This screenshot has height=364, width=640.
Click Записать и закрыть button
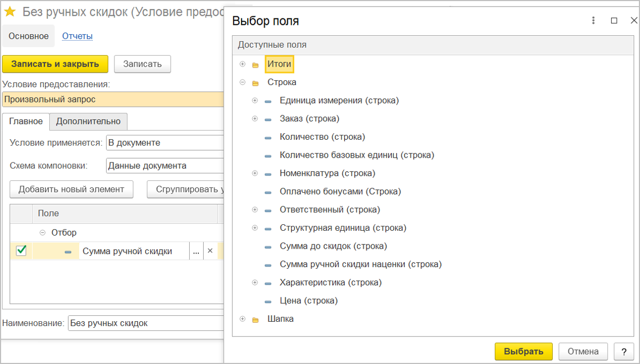tap(55, 64)
